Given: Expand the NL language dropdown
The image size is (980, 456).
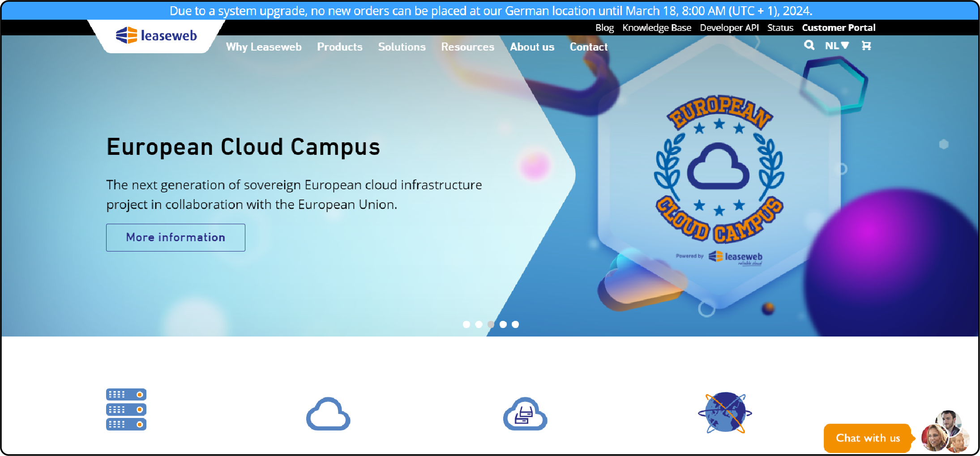Looking at the screenshot, I should 837,46.
